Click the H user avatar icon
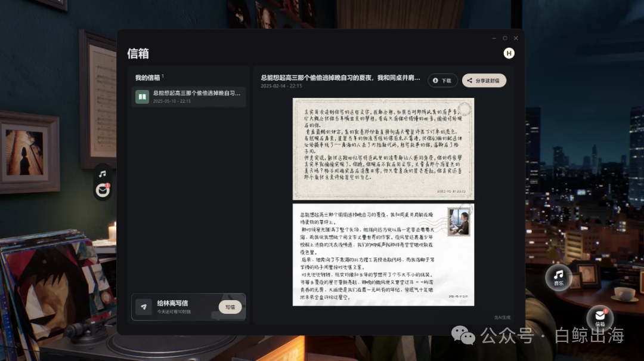 (509, 54)
